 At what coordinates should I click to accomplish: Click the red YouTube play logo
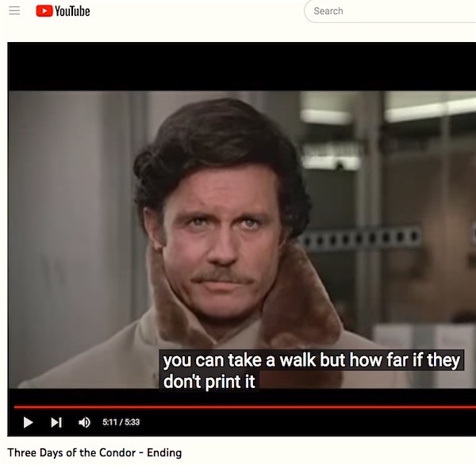44,11
